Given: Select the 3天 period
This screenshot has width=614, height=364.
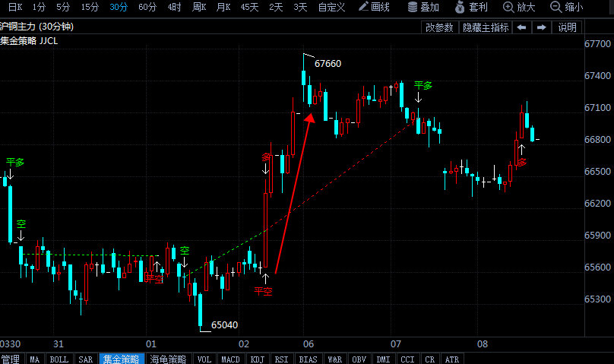Looking at the screenshot, I should coord(300,7).
